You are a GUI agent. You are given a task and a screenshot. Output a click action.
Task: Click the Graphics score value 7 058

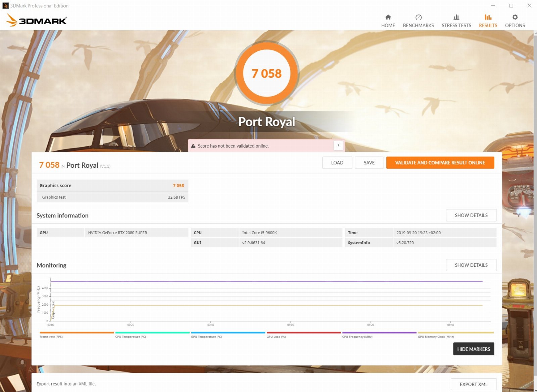[178, 186]
